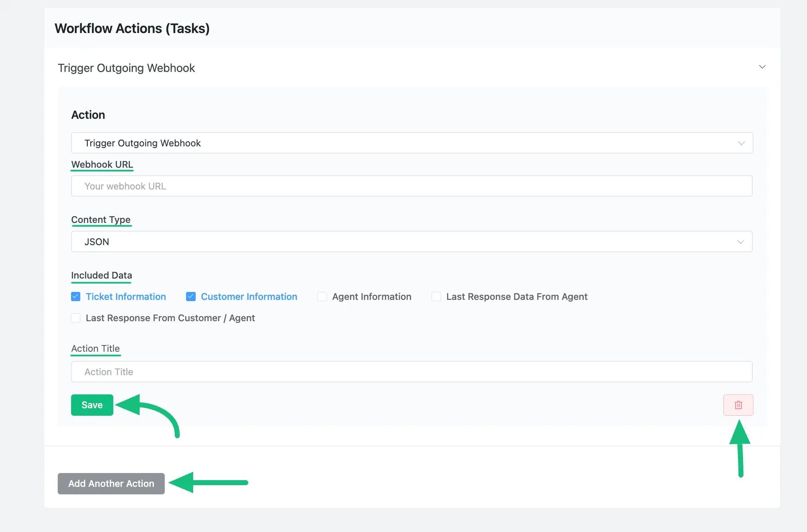Click the Content Type underline link
This screenshot has width=807, height=532.
tap(101, 220)
